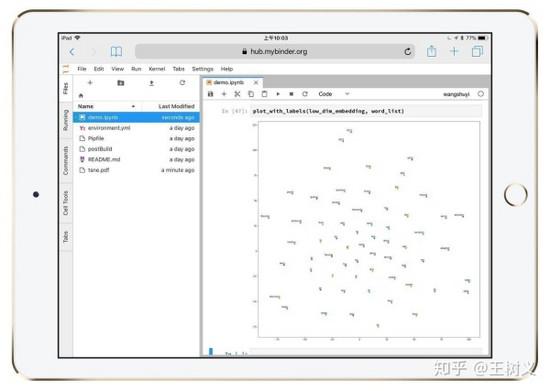The width and height of the screenshot is (550, 391).
Task: Open the Kernel menu
Action: click(x=156, y=69)
